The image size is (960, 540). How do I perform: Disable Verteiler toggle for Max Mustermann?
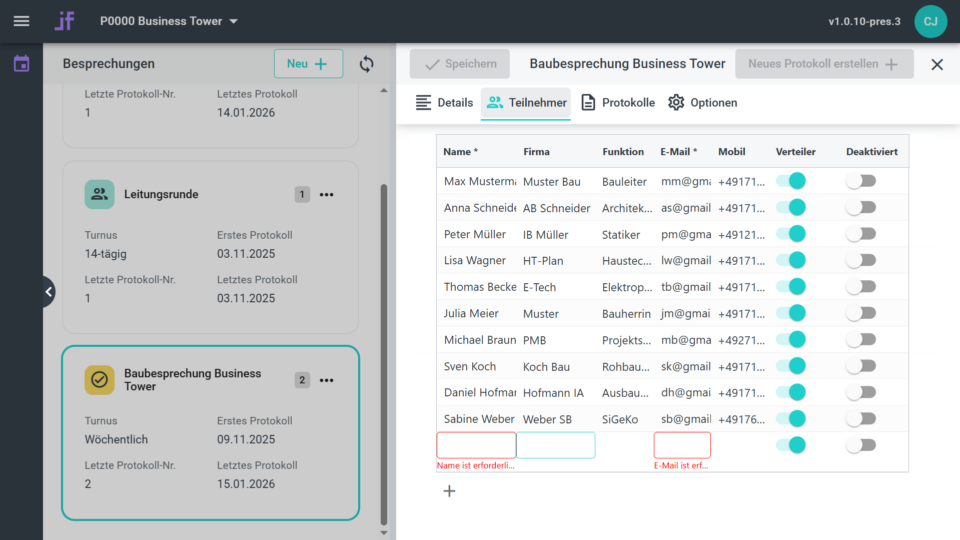791,181
